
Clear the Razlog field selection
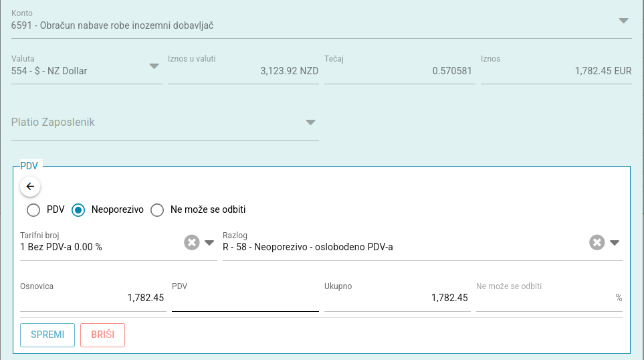click(x=597, y=242)
